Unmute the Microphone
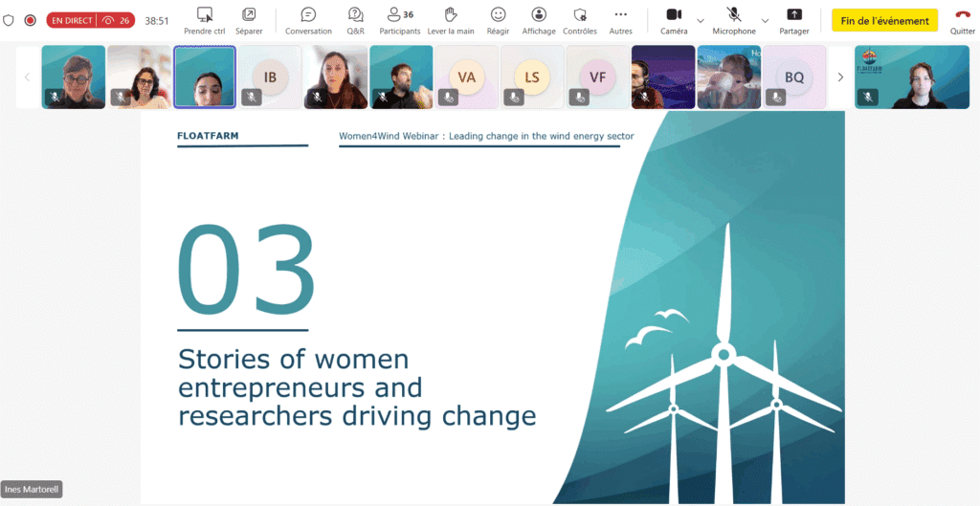 point(734,20)
